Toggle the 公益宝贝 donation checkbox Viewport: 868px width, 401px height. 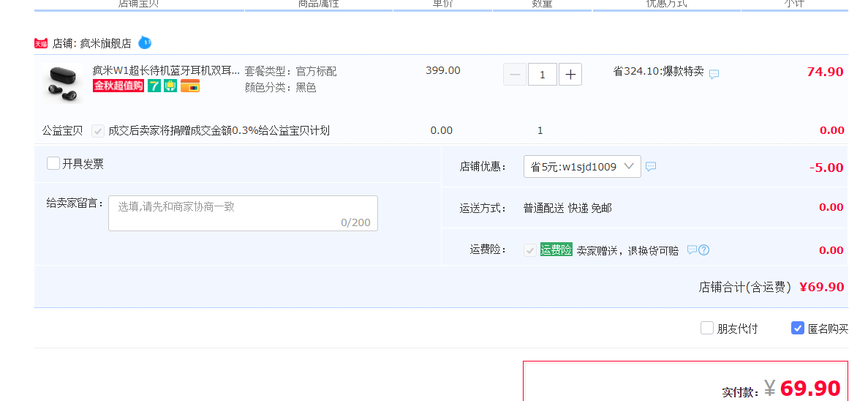coord(98,131)
